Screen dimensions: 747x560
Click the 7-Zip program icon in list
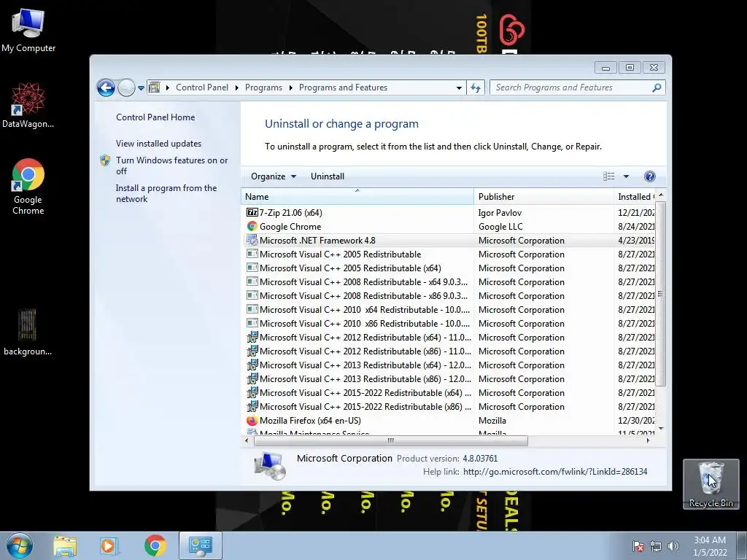tap(252, 212)
